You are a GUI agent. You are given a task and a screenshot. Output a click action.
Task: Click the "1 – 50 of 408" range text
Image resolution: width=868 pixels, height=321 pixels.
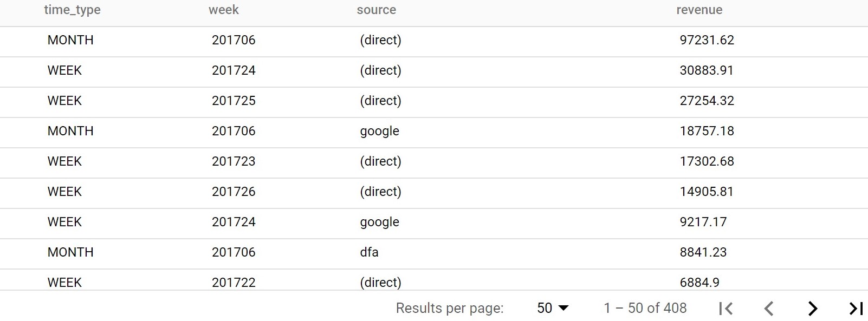tap(645, 308)
